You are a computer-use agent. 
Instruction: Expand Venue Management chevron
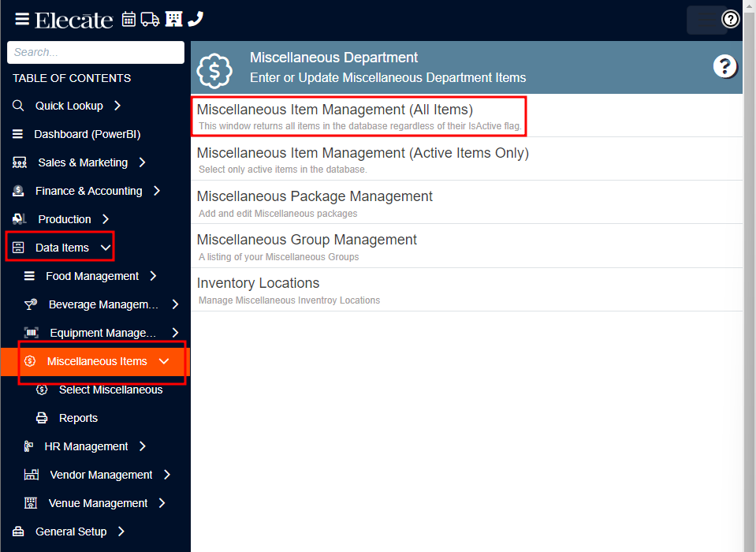(x=162, y=503)
